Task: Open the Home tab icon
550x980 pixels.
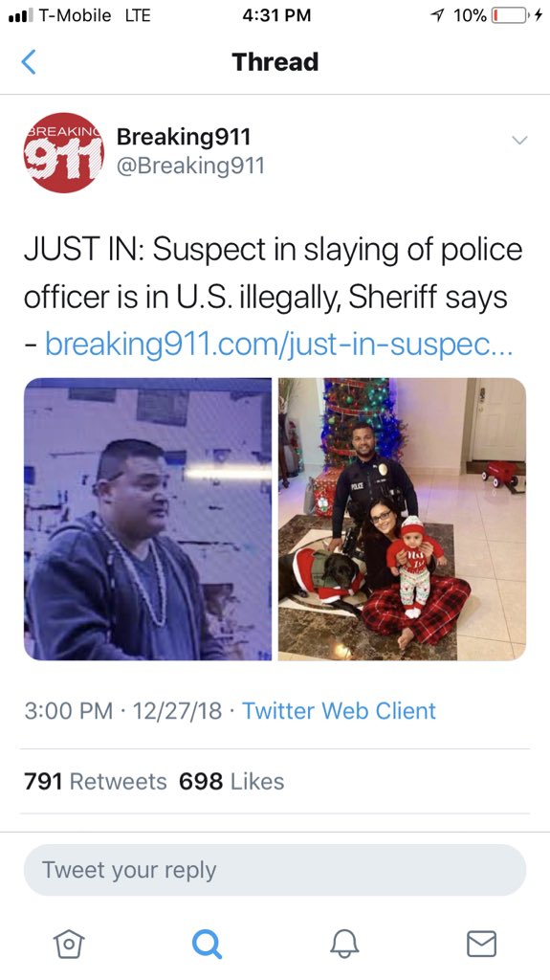Action: pyautogui.click(x=69, y=943)
